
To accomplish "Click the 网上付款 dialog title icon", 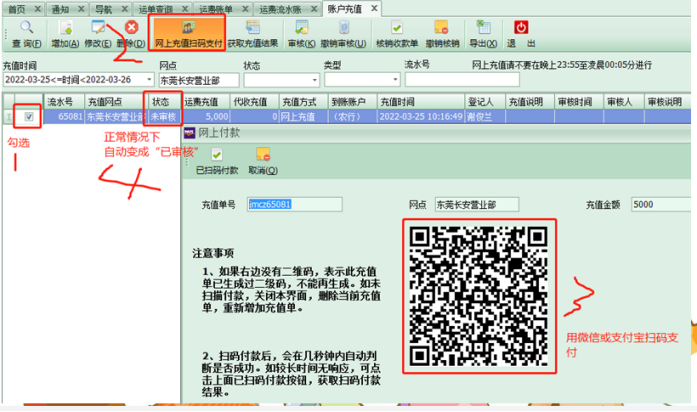I will [x=189, y=132].
